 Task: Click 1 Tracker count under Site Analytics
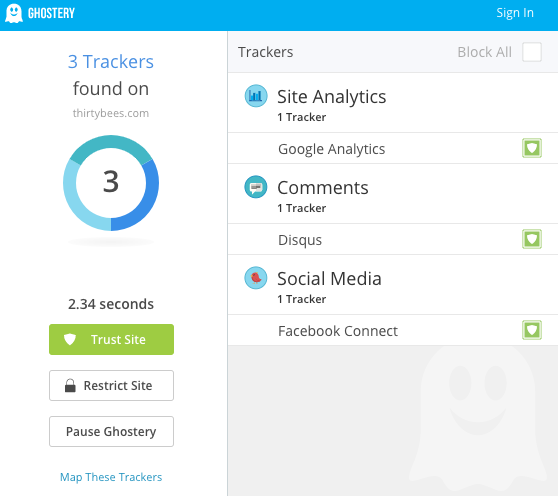pos(301,117)
